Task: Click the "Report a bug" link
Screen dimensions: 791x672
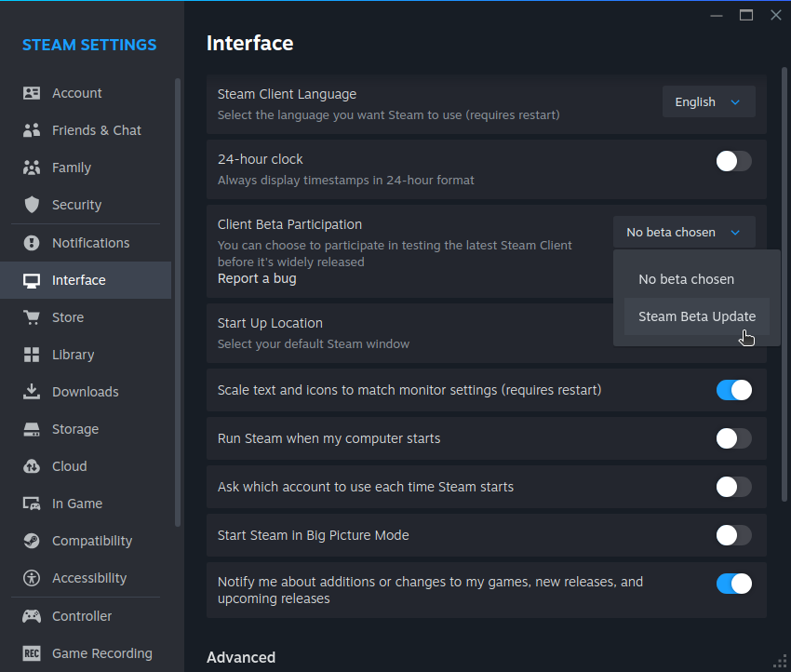Action: point(257,278)
